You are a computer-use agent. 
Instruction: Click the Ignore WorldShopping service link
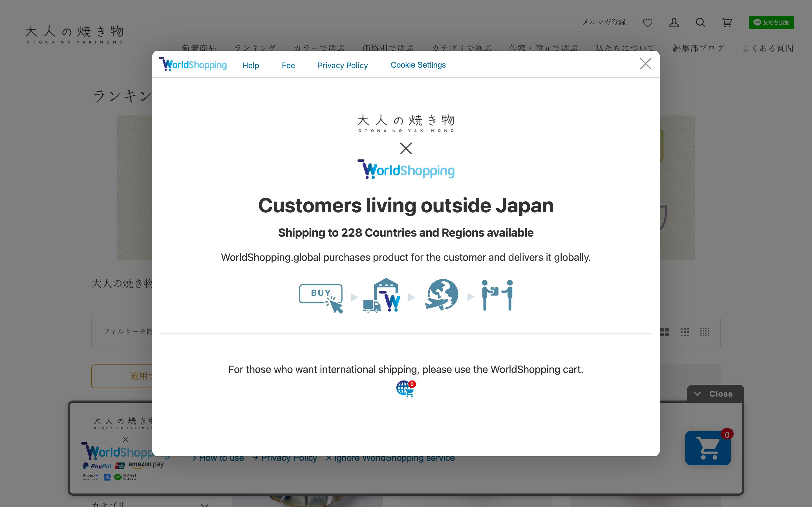pos(390,457)
